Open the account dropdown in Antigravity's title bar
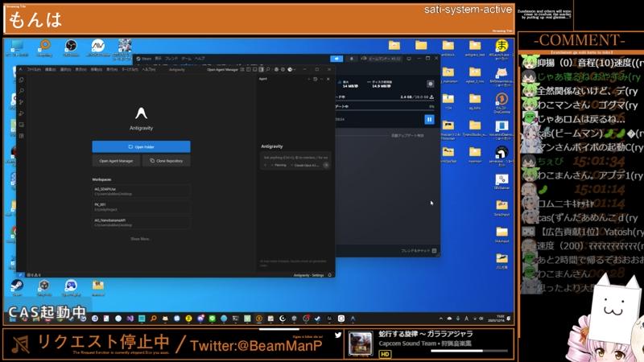Image resolution: width=644 pixels, height=362 pixels. coord(291,69)
